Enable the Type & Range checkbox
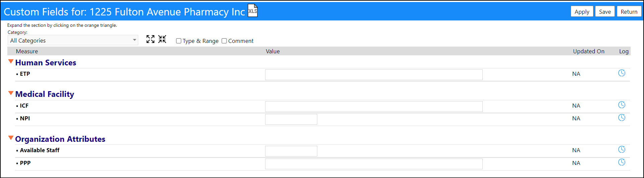The image size is (644, 178). click(179, 41)
